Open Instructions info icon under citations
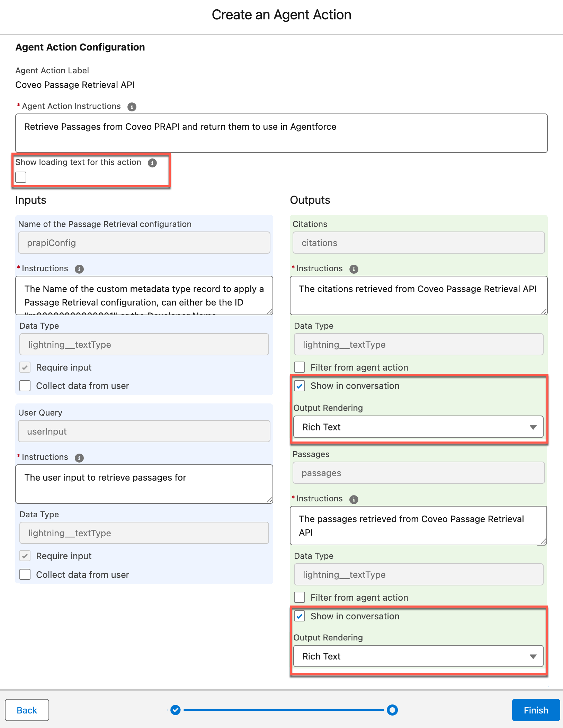 point(354,269)
